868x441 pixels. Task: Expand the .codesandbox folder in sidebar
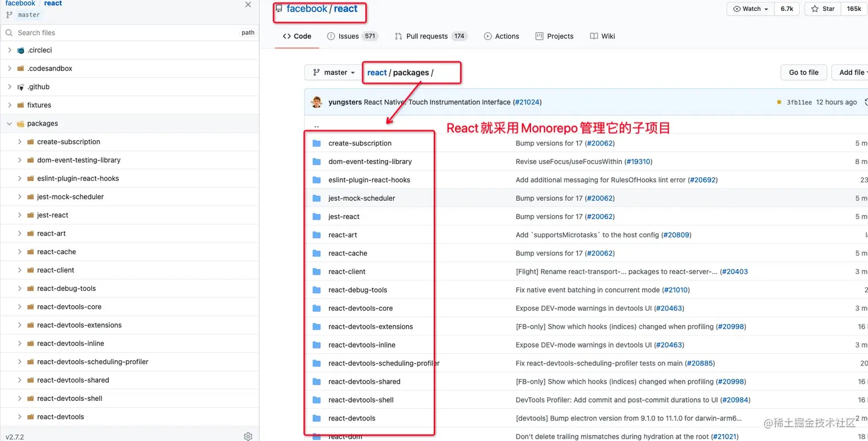tap(10, 68)
